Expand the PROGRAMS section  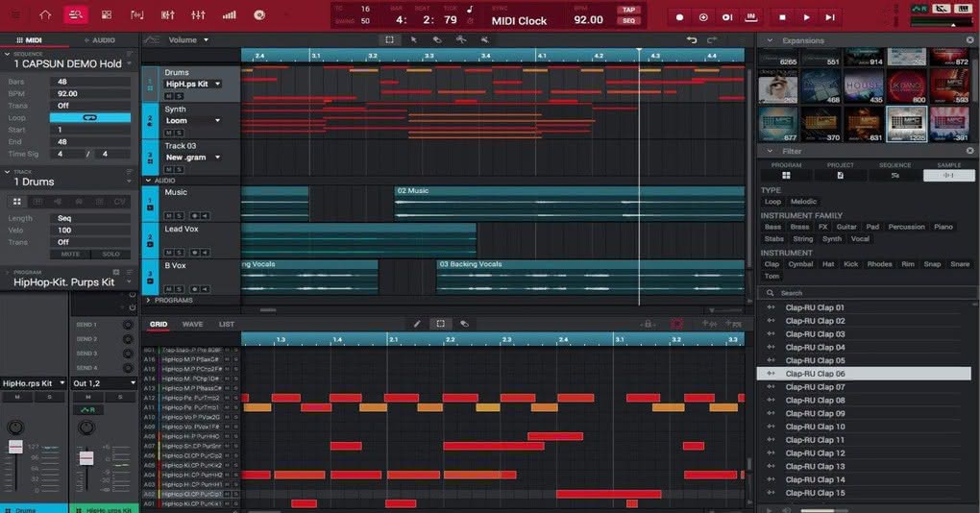[148, 301]
